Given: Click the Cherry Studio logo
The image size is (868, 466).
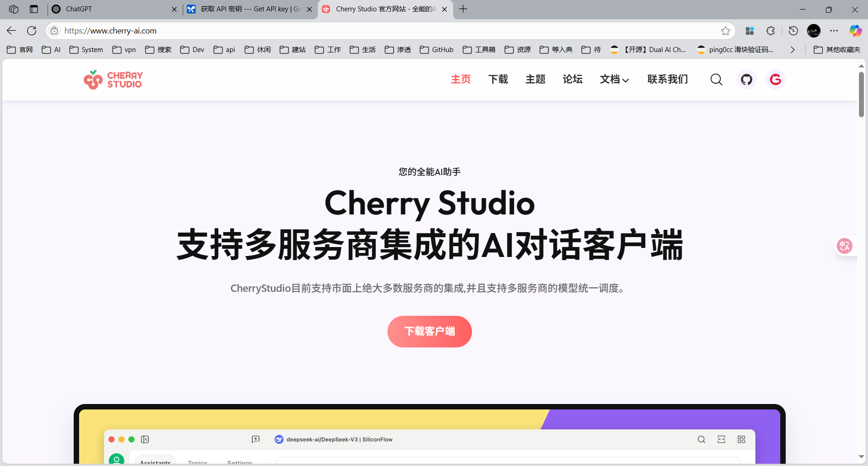Looking at the screenshot, I should point(113,80).
